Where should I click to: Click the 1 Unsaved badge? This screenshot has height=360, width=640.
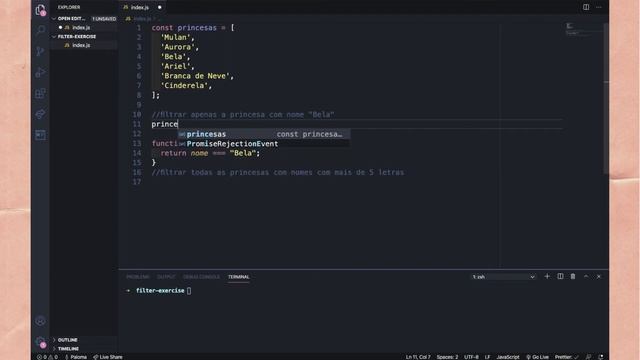(104, 19)
